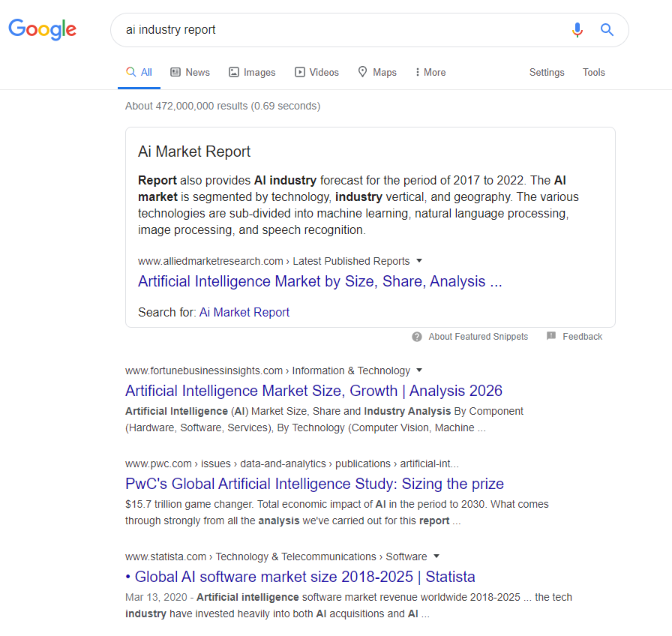
Task: Expand dropdown arrow next to statista.com URL
Action: (436, 556)
